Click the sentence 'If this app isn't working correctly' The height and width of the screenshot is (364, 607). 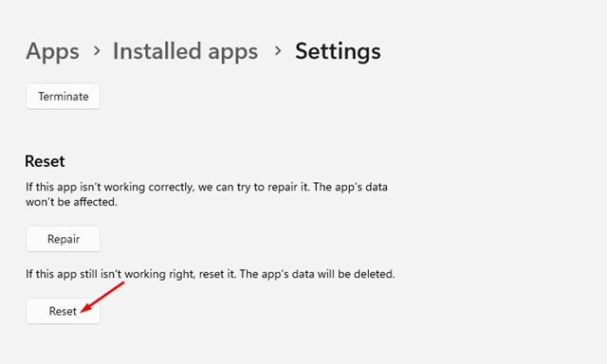[110, 188]
